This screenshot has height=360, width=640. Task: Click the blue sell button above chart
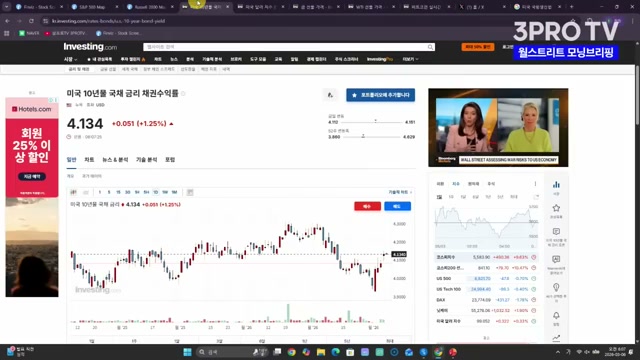point(398,207)
